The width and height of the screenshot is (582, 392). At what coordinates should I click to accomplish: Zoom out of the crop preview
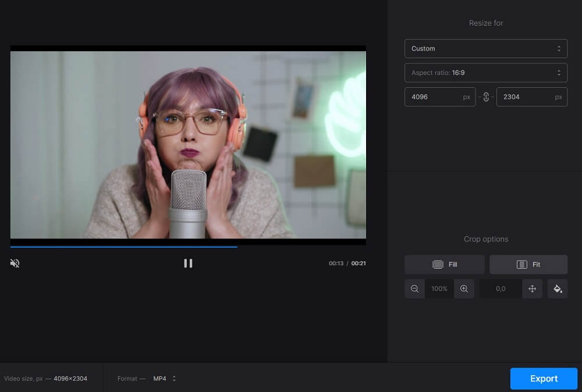414,288
